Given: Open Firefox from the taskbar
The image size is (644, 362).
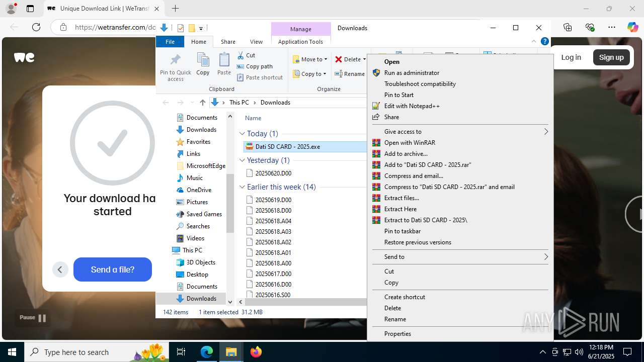Looking at the screenshot, I should coord(256,352).
